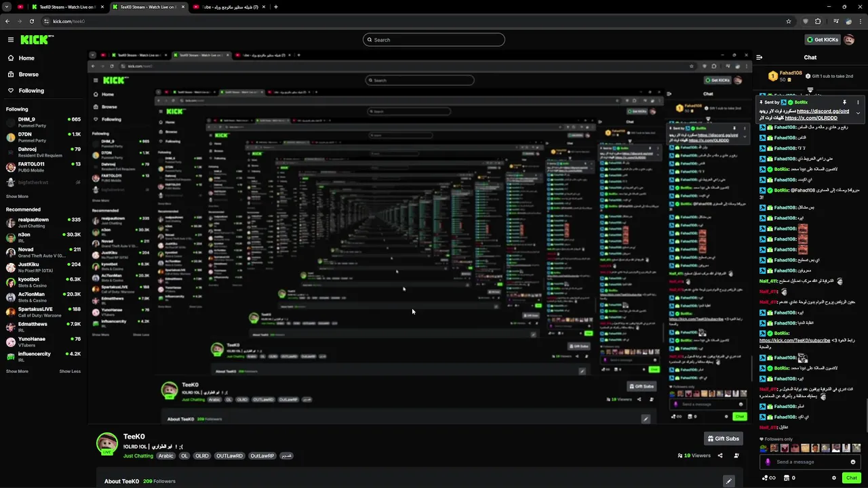Open chat settings gear icon
The image size is (868, 488).
(834, 478)
